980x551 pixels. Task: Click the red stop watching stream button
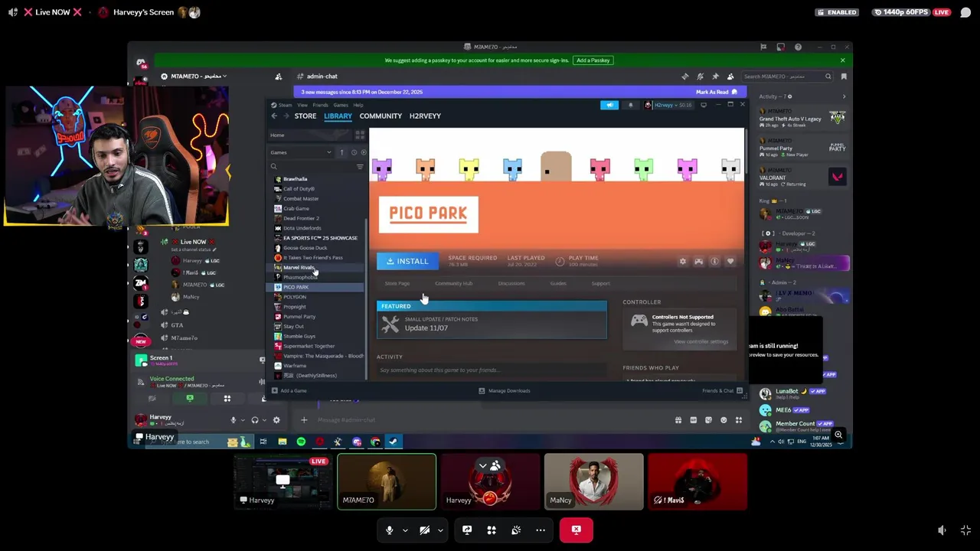[577, 530]
